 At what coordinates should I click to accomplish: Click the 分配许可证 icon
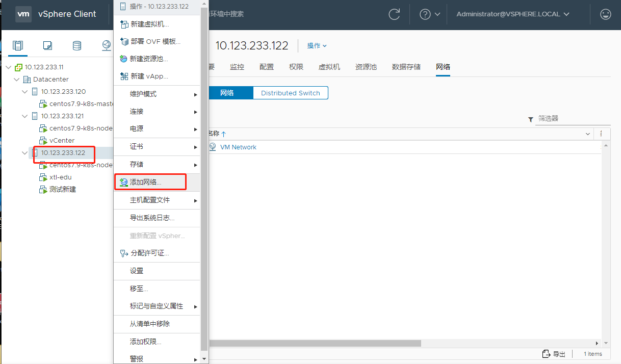(124, 253)
